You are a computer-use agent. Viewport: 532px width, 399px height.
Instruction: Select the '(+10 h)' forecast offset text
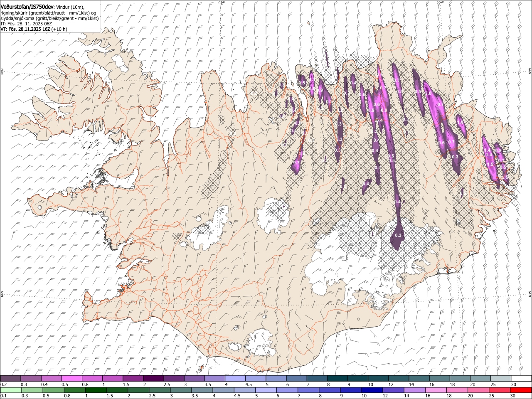point(59,29)
